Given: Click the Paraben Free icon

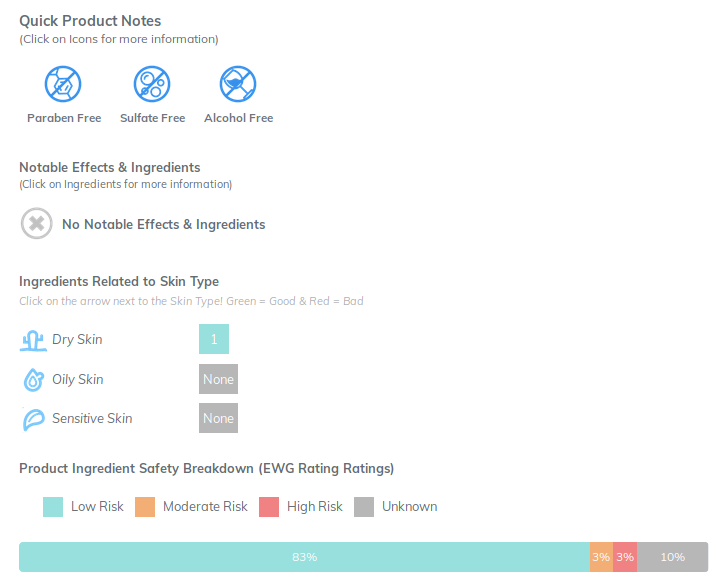Looking at the screenshot, I should 63,84.
